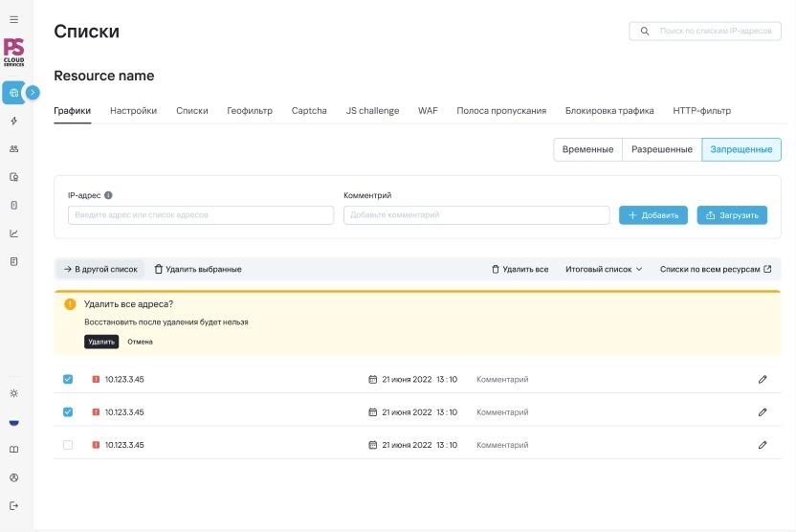Focus the IP list search field
The width and height of the screenshot is (796, 532).
[705, 31]
